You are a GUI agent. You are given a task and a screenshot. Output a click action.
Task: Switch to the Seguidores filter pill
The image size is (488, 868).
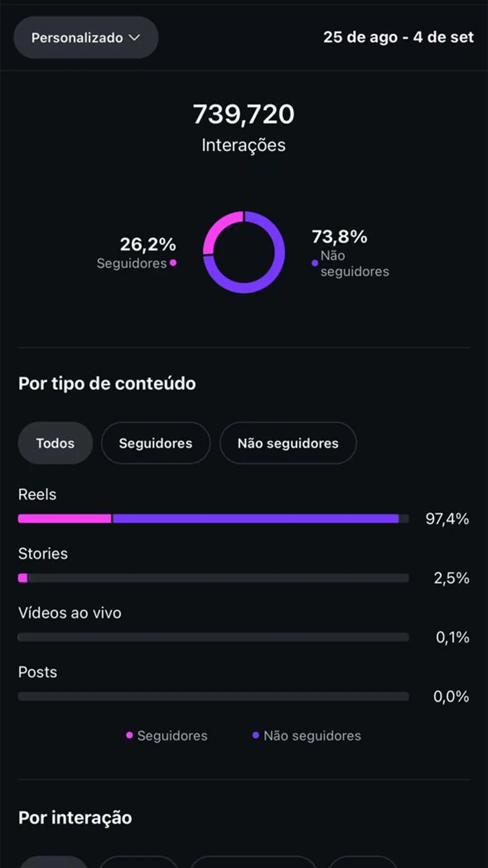pyautogui.click(x=155, y=443)
